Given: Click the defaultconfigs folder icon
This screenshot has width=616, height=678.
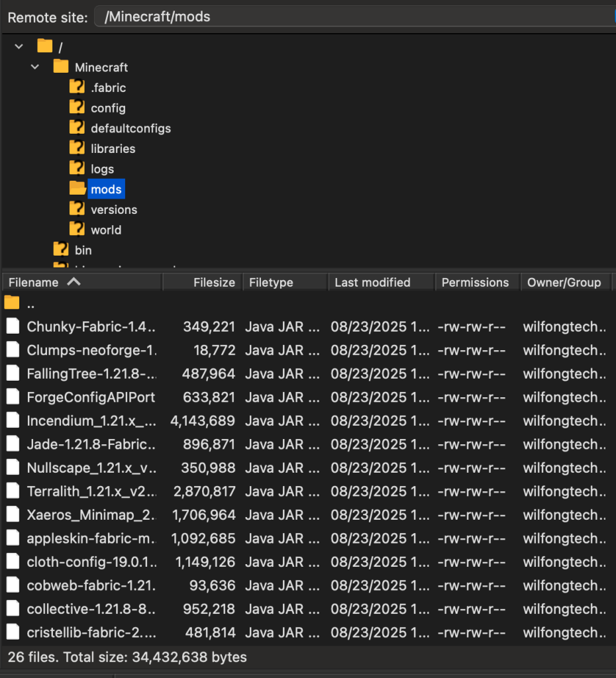Looking at the screenshot, I should [x=77, y=127].
